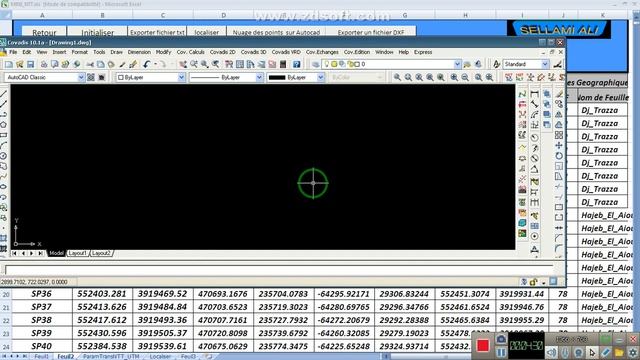
Task: Click the Cut scissors icon in the AutoCAD toolbar
Action: tap(90, 64)
